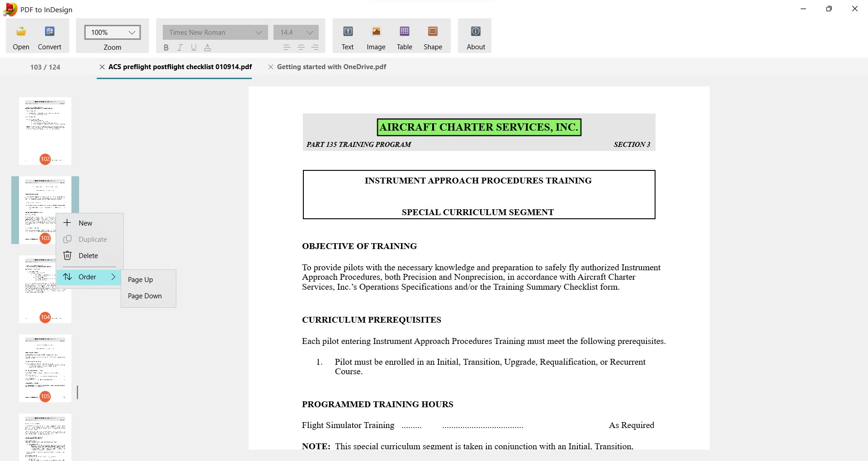This screenshot has width=868, height=461.
Task: Click the PROGRAMMED TRAINING HOURS heading
Action: (377, 405)
